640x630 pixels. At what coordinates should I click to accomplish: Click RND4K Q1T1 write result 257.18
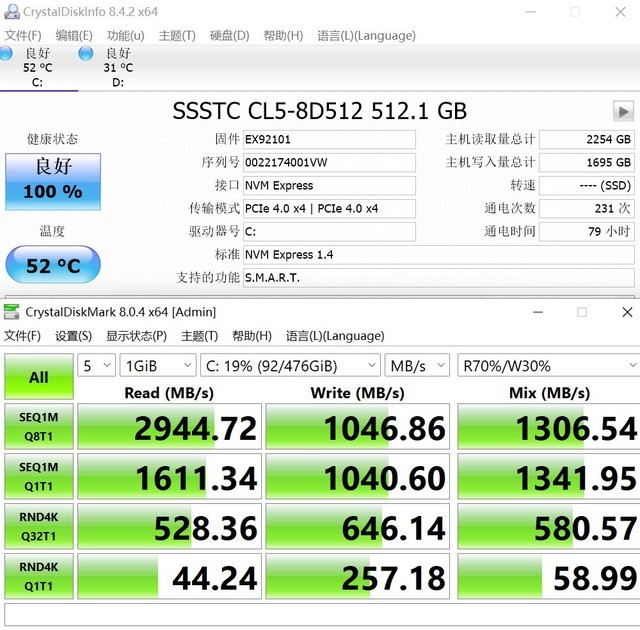click(358, 577)
